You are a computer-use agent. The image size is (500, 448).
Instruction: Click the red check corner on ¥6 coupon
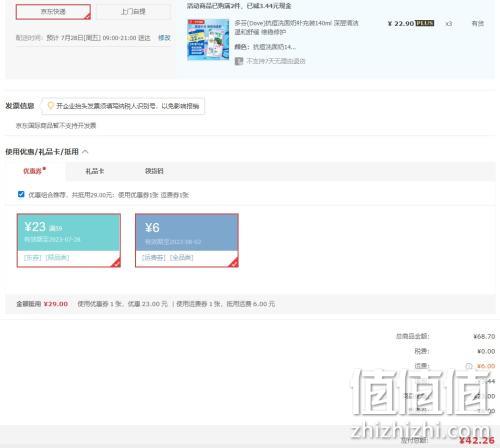pyautogui.click(x=234, y=262)
